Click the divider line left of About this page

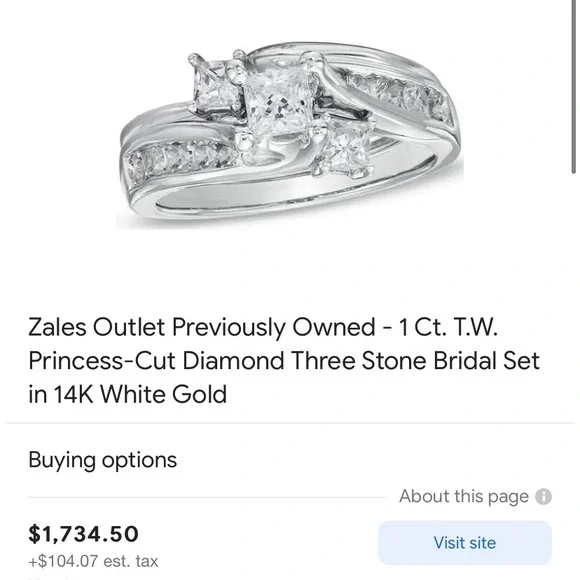point(206,498)
